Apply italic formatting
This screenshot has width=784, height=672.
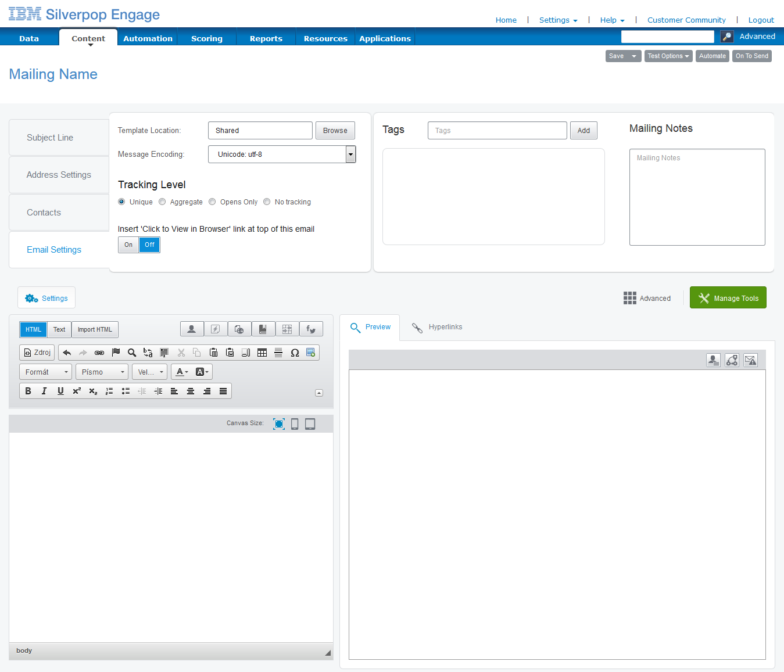click(x=44, y=391)
